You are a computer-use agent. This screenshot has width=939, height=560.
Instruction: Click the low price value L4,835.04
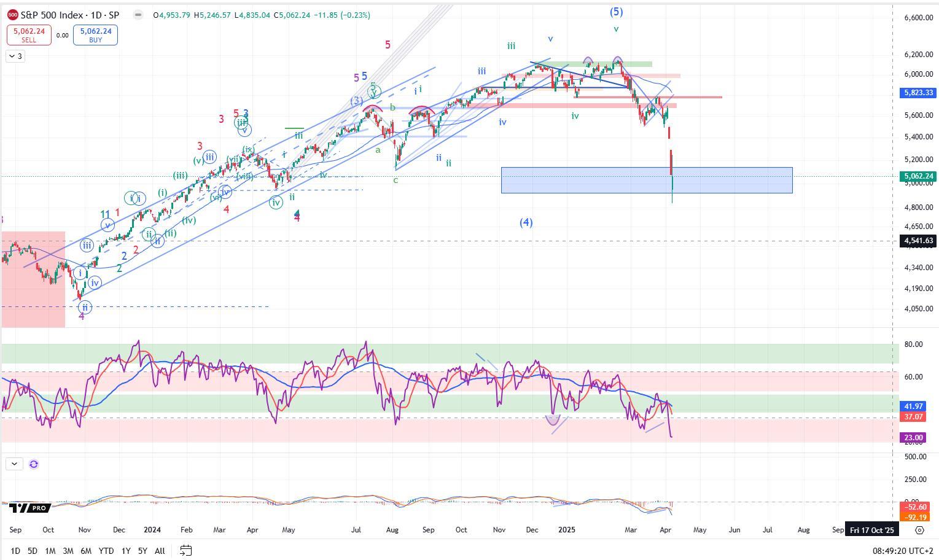[x=252, y=15]
